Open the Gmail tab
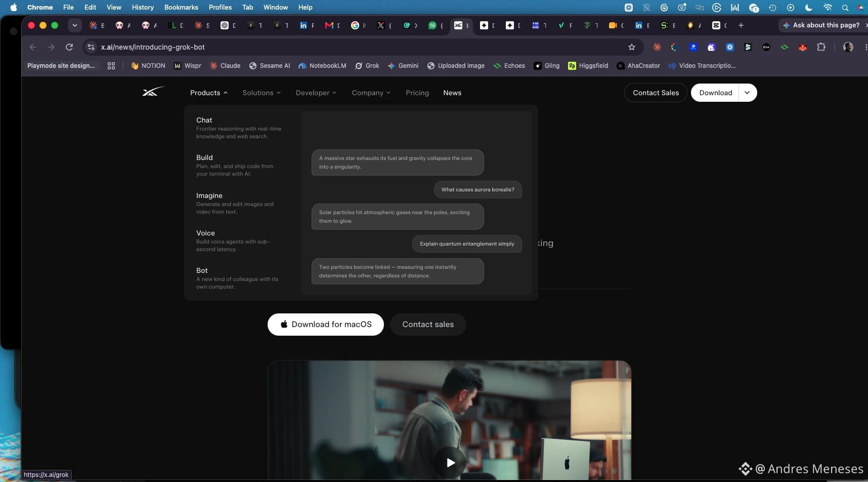 point(332,25)
